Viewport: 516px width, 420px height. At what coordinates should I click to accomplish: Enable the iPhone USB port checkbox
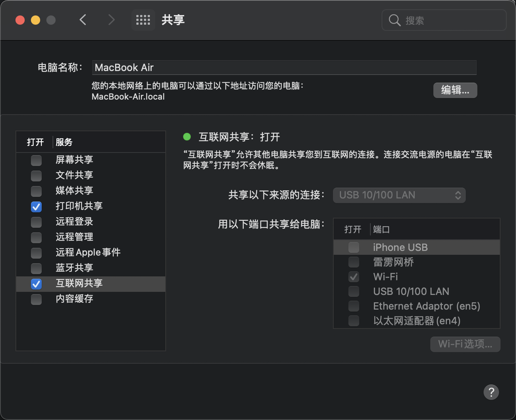coord(354,247)
